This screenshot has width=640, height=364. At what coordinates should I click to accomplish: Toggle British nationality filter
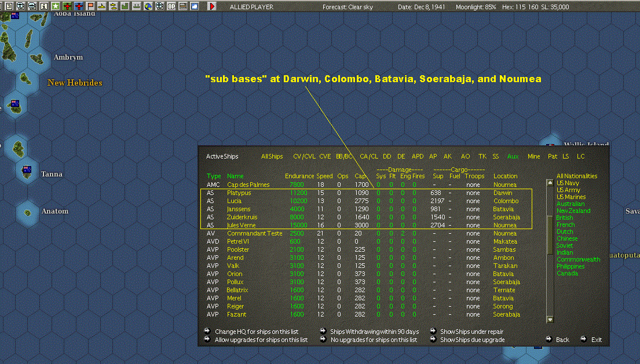pos(565,218)
